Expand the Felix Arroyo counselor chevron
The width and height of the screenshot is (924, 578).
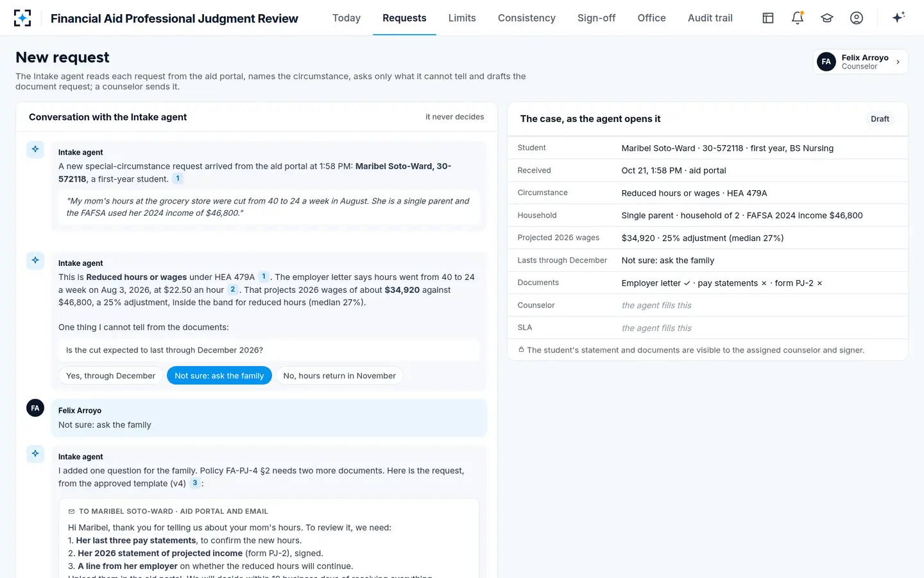(x=898, y=62)
